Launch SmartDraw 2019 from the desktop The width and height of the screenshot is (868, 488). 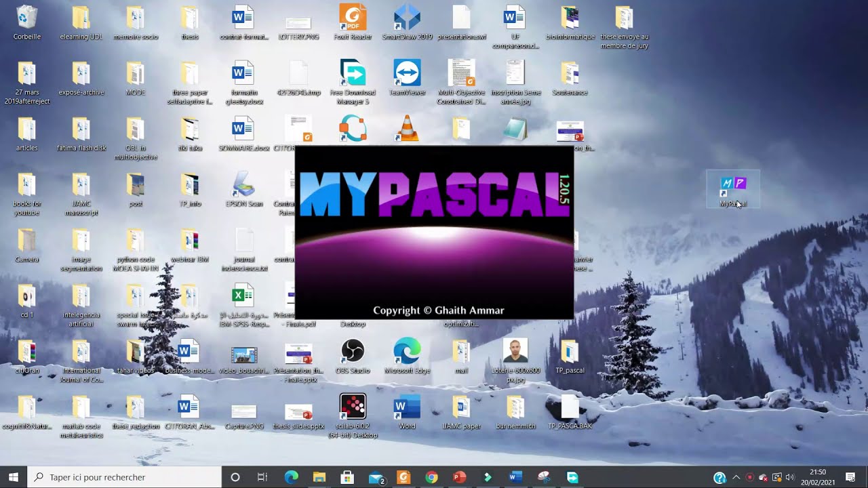407,22
